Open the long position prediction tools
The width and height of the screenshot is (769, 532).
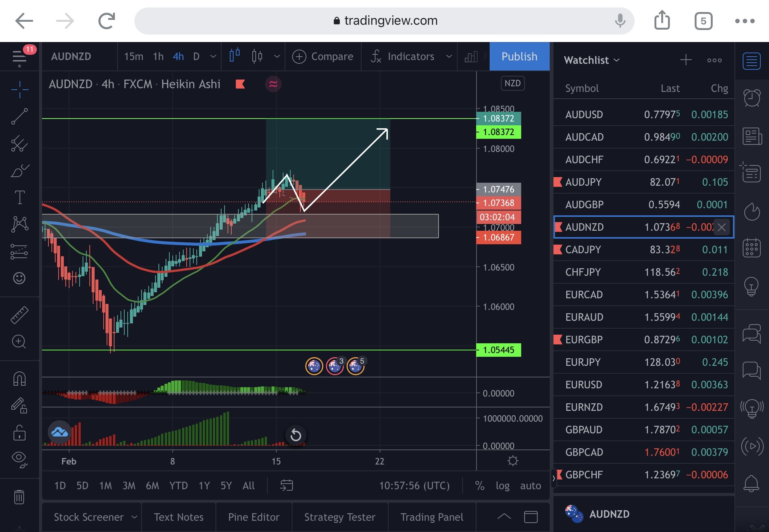(x=20, y=251)
